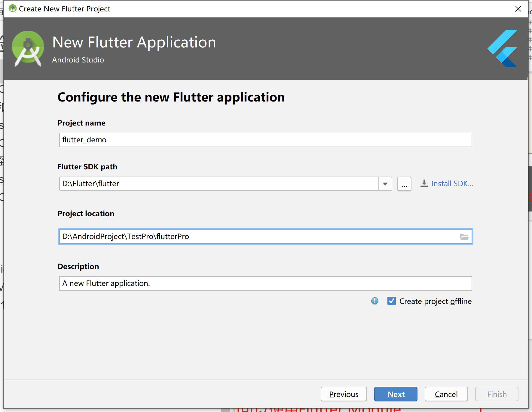Screen dimensions: 532x412
Task: Click the Flutter SDK path text field
Action: (219, 184)
